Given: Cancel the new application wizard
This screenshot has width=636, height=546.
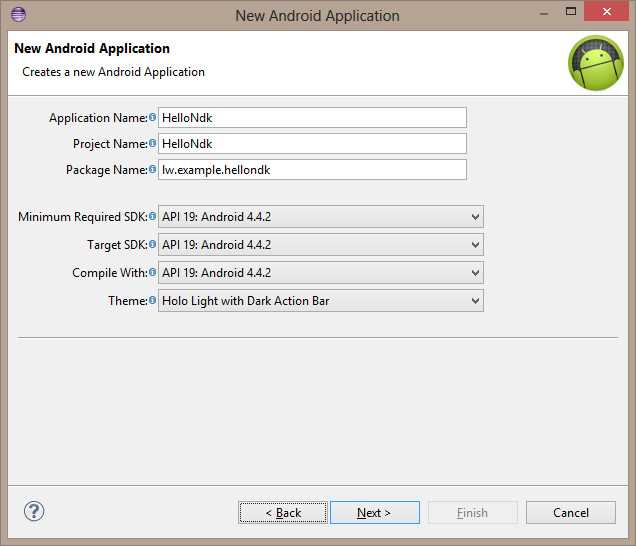Looking at the screenshot, I should pyautogui.click(x=571, y=513).
